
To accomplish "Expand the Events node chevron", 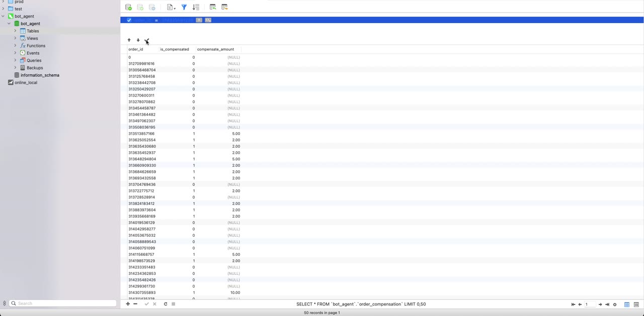I will click(x=15, y=53).
